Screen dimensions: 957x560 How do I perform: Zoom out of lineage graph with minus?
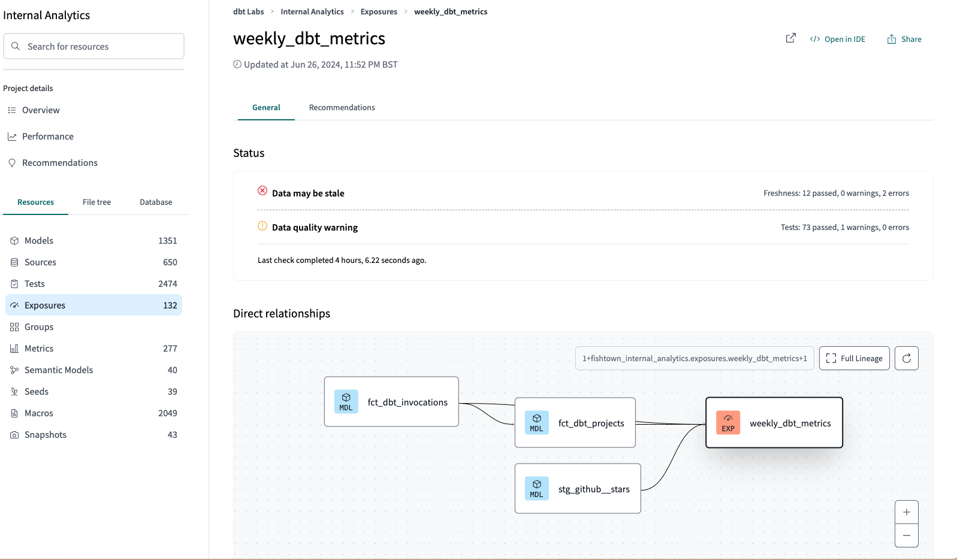[906, 535]
